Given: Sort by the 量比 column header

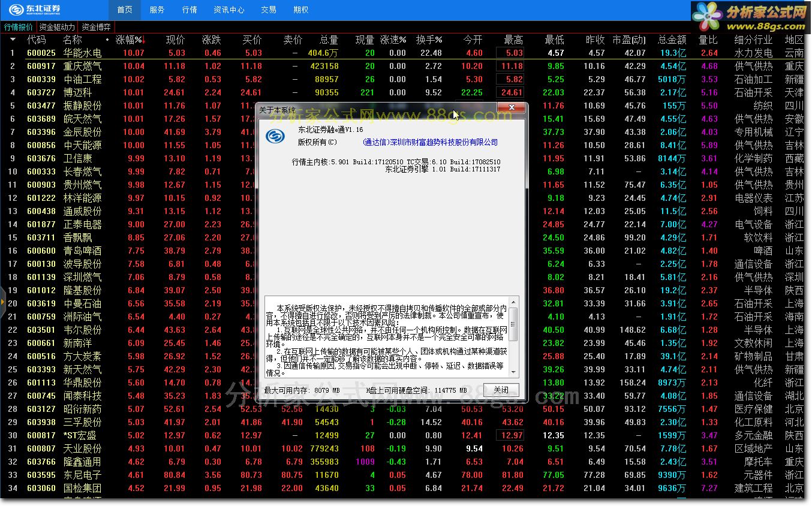Looking at the screenshot, I should pos(708,40).
